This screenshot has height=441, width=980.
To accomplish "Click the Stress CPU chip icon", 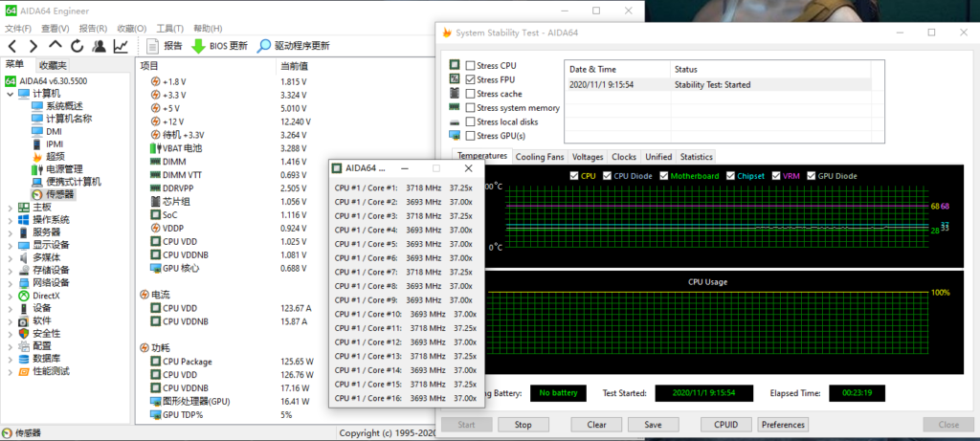I will tap(455, 65).
